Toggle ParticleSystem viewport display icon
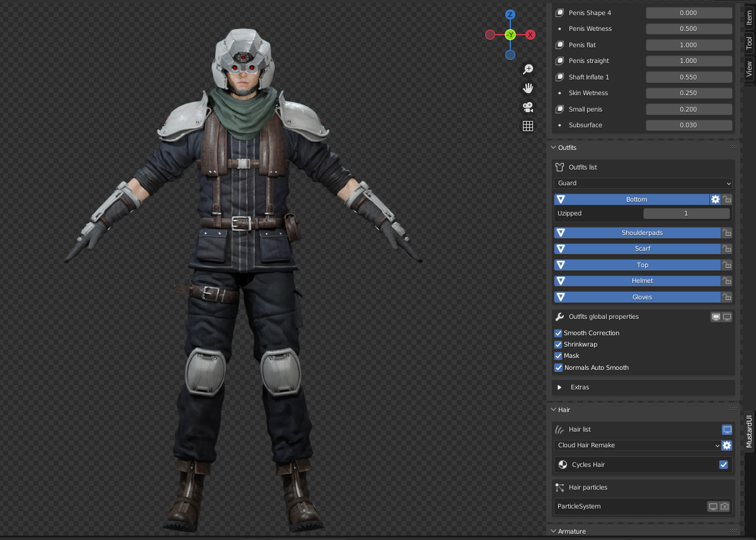This screenshot has height=540, width=756. 713,507
